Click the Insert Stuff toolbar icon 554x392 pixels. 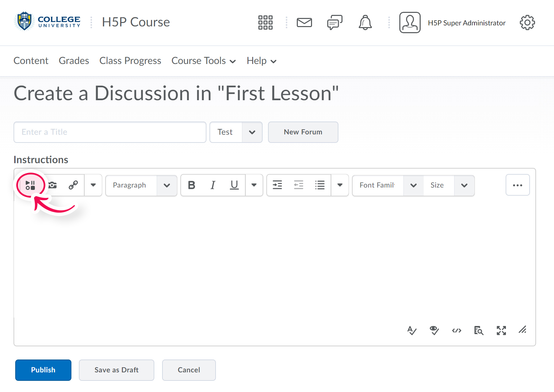point(30,185)
